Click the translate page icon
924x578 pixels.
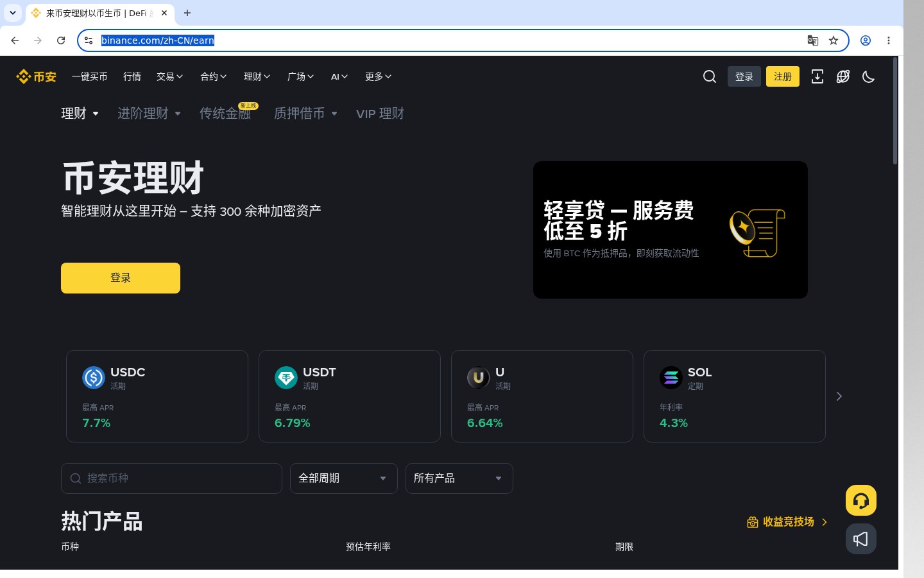(813, 40)
